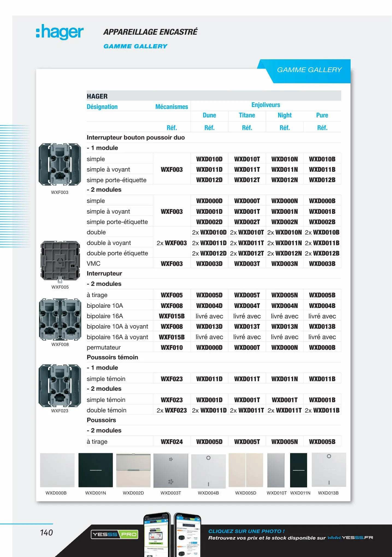Click the Night column header
This screenshot has height=557, width=392.
pyautogui.click(x=285, y=115)
